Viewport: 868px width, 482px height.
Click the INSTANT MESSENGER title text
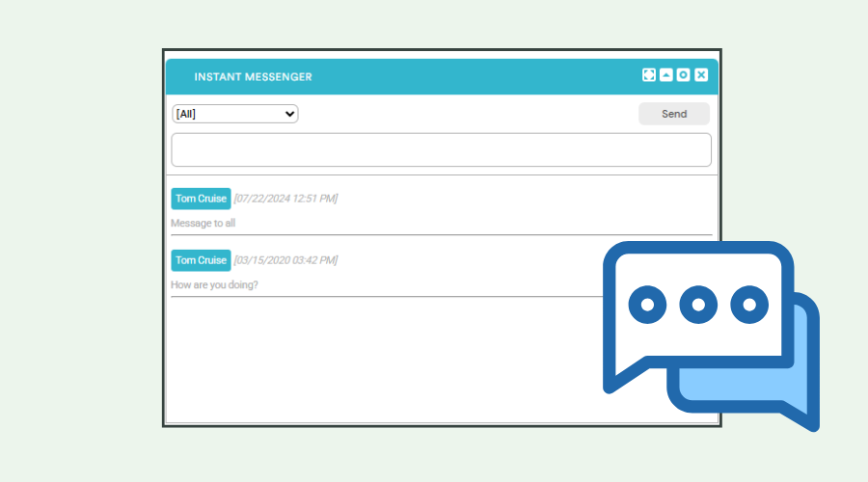253,77
